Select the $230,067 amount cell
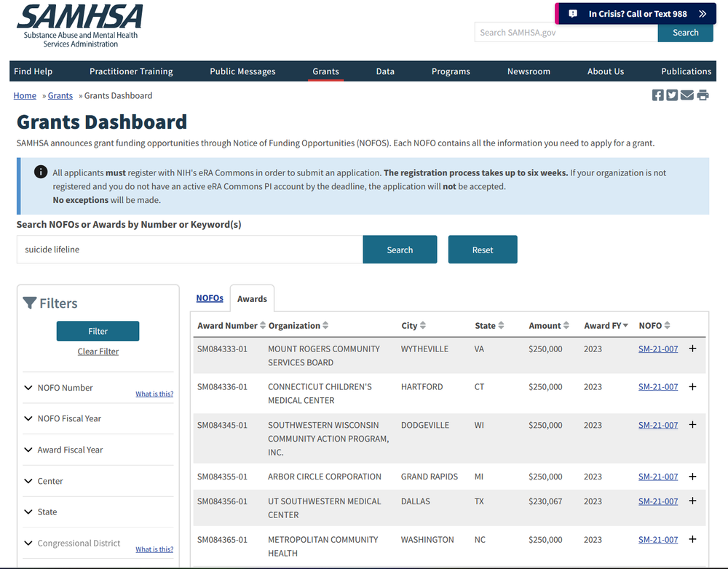This screenshot has width=728, height=569. 545,501
